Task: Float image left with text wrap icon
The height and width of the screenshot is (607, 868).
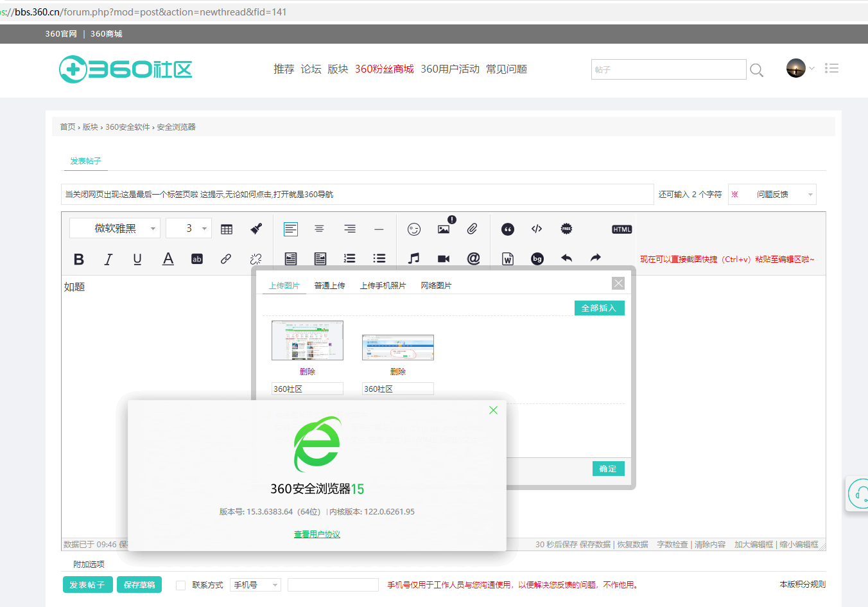Action: (x=291, y=259)
